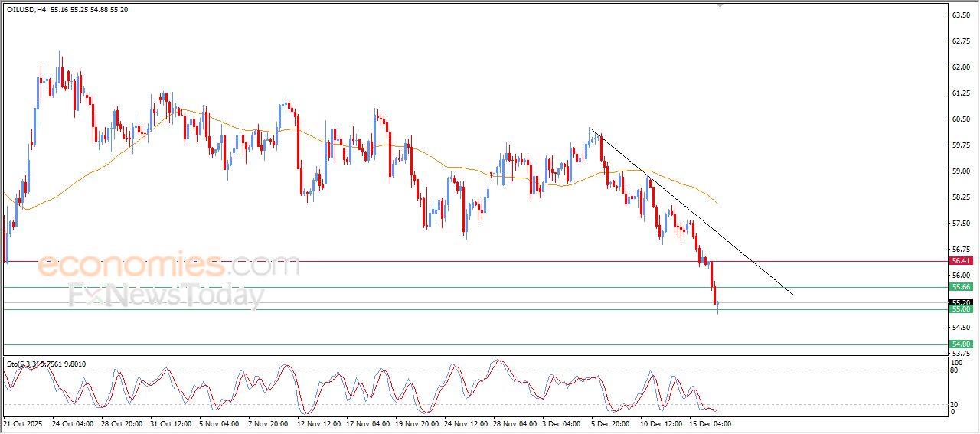Image resolution: width=980 pixels, height=434 pixels.
Task: Click the green 54.00 level tag
Action: coord(961,344)
